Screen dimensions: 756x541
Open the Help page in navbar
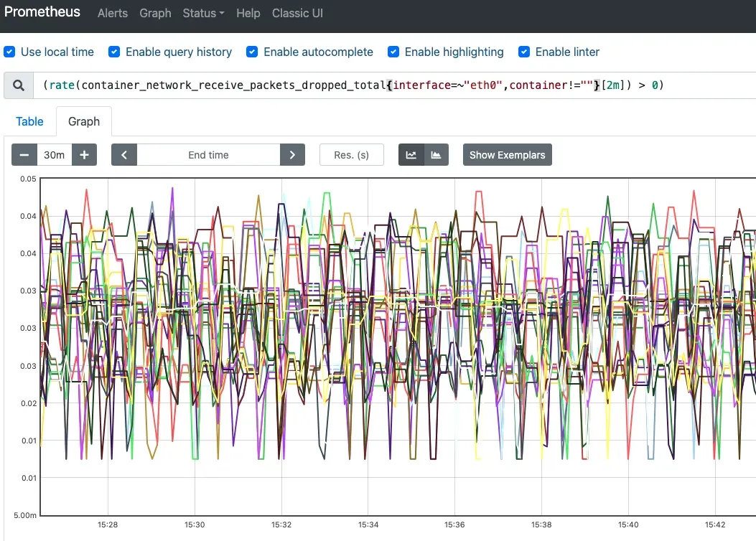(x=248, y=14)
